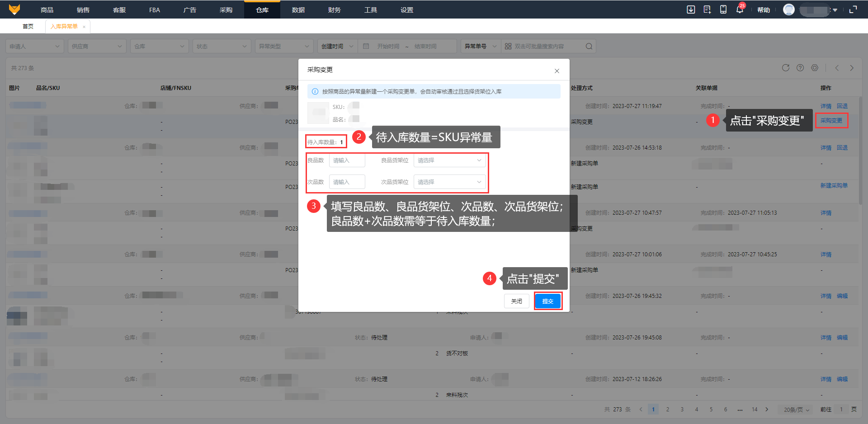The height and width of the screenshot is (424, 868).
Task: Click the mobile phone icon in the top bar
Action: click(723, 9)
